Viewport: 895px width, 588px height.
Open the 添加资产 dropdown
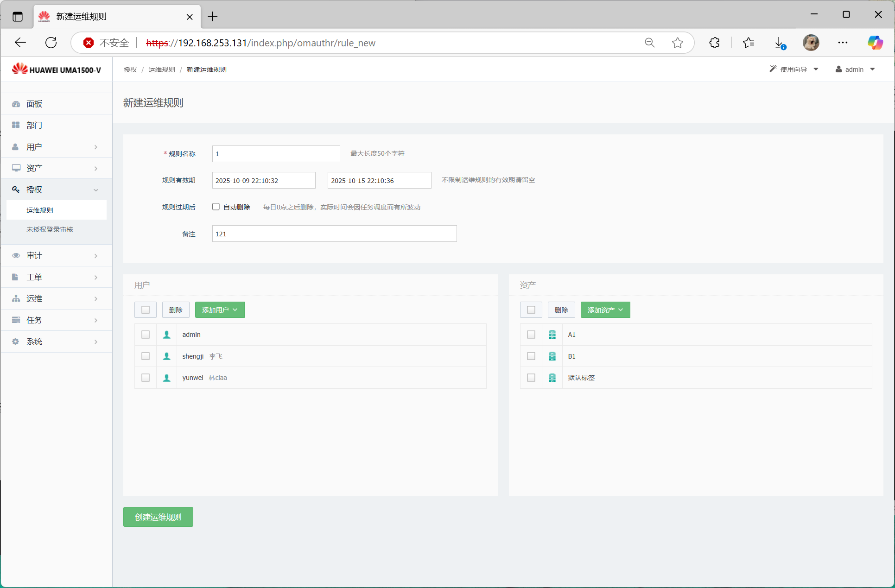pyautogui.click(x=605, y=310)
